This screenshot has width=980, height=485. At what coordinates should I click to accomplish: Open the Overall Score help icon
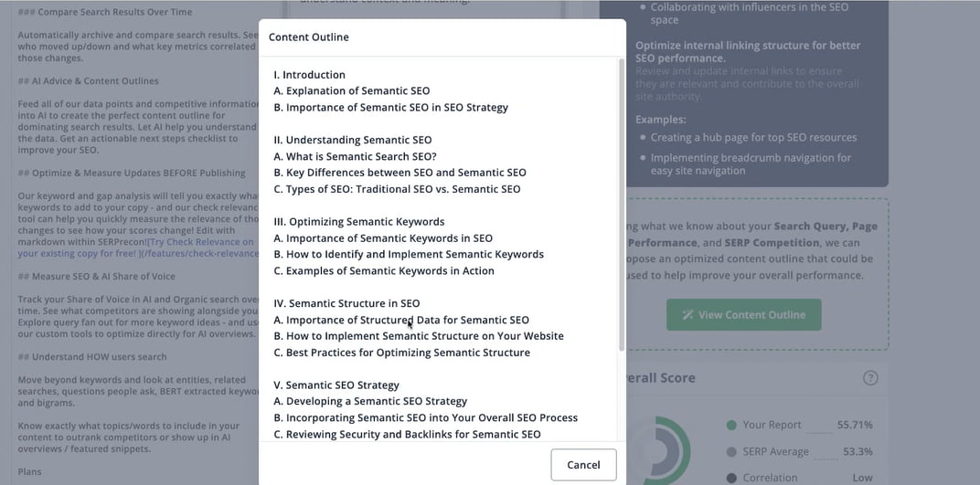pos(870,378)
